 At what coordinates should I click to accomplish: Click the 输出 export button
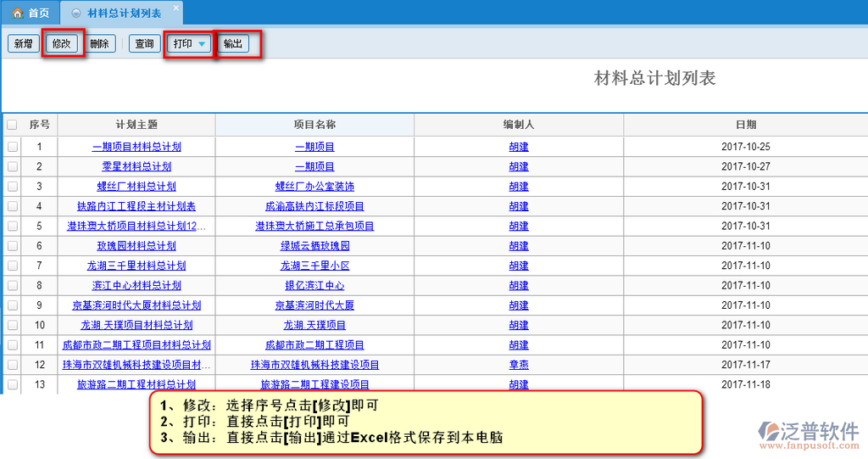(x=233, y=43)
